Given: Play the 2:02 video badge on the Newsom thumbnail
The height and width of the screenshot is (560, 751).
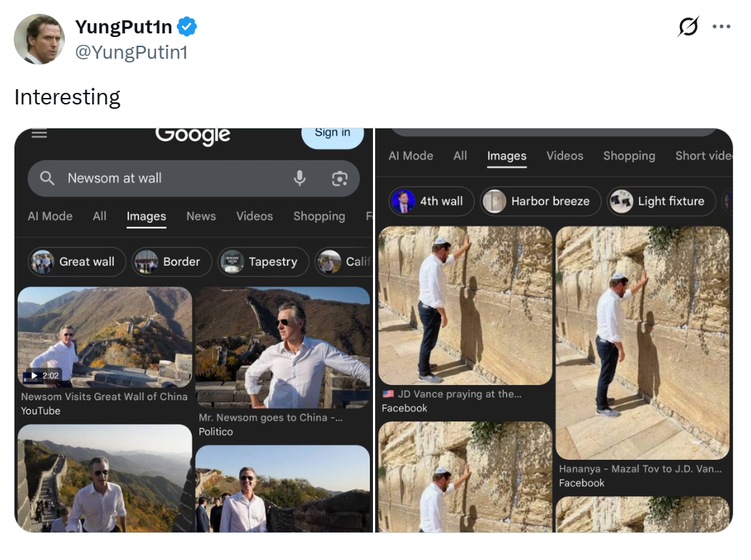Looking at the screenshot, I should pos(43,375).
